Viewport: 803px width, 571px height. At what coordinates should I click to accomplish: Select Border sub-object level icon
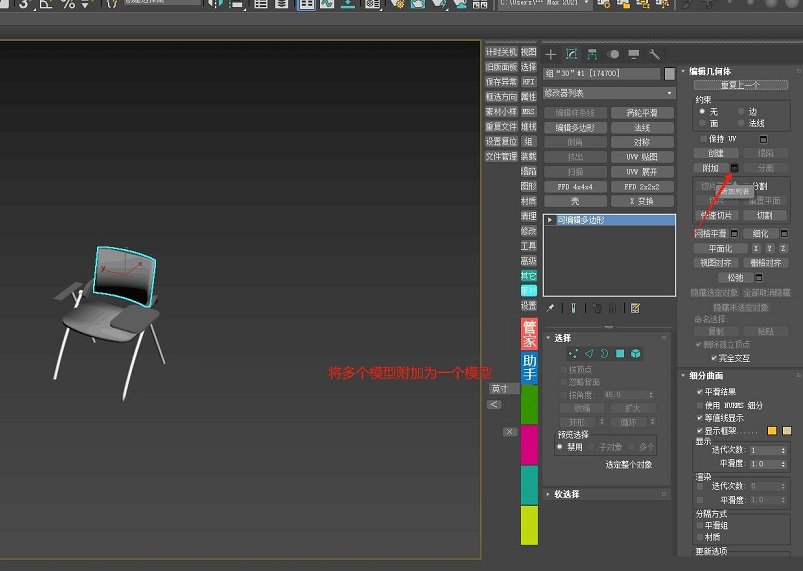(604, 353)
